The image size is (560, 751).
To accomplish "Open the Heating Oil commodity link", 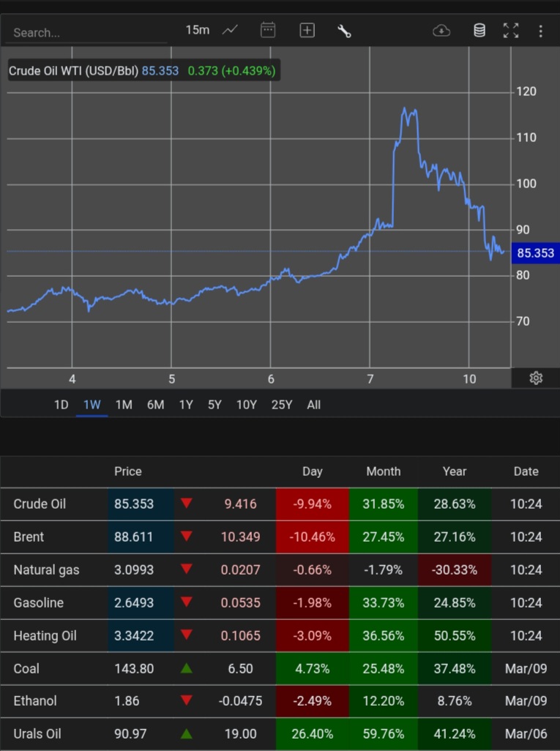I will (45, 635).
